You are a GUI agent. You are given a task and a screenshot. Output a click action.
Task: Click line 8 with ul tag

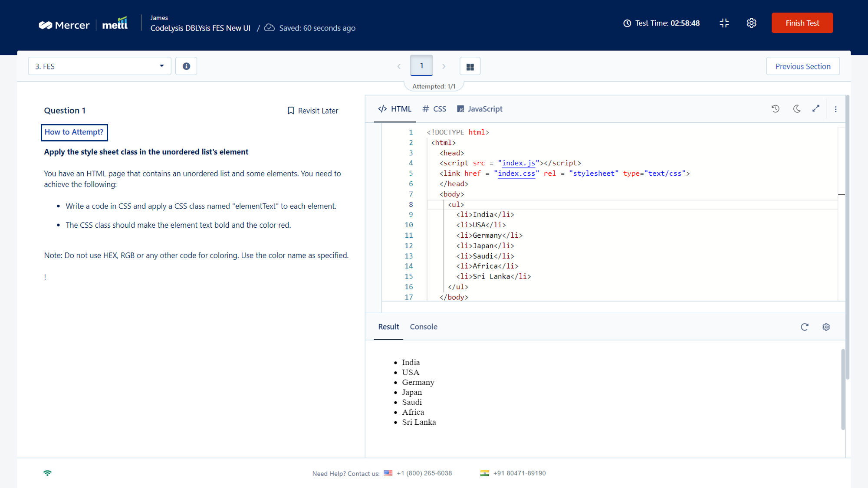pos(632,204)
